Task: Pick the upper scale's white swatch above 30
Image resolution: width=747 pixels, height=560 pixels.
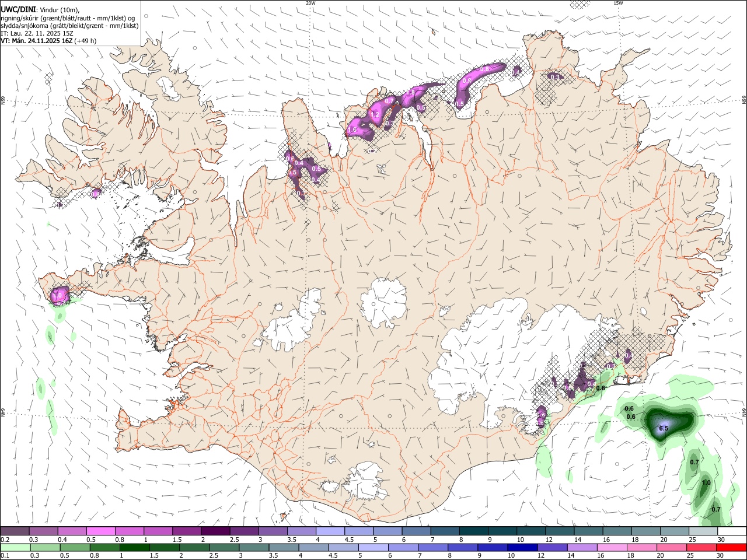Action: point(731,531)
